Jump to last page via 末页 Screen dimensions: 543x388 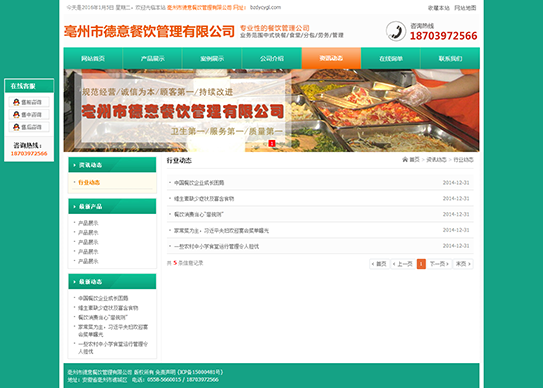(x=463, y=264)
